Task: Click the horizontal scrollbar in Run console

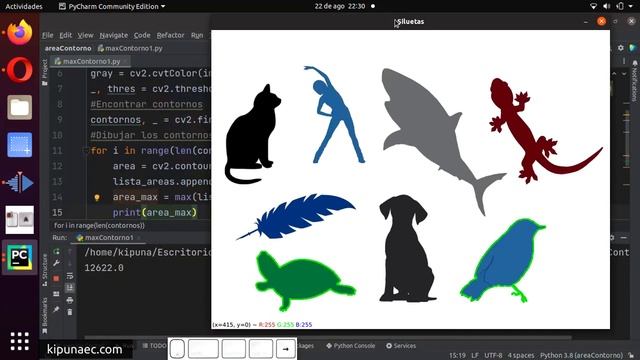Action: 327,338
